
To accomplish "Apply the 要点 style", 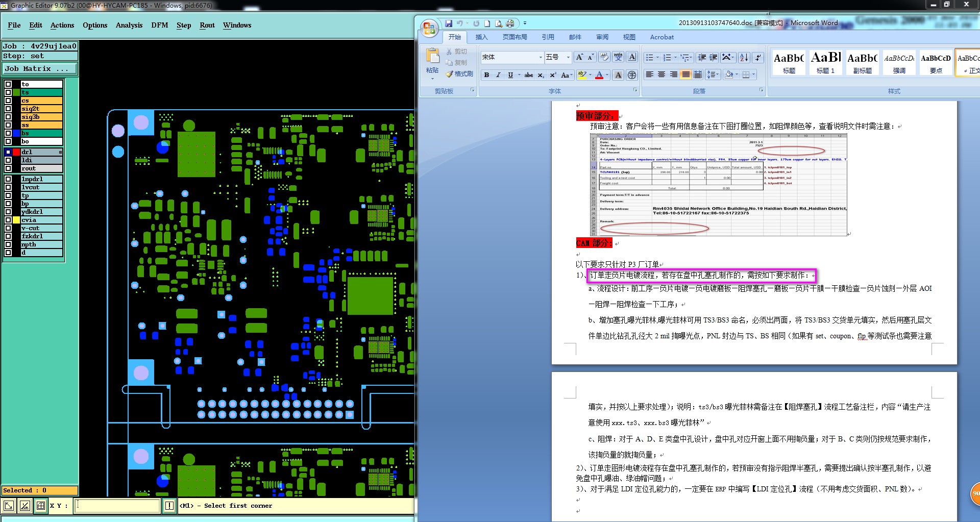I will point(936,63).
